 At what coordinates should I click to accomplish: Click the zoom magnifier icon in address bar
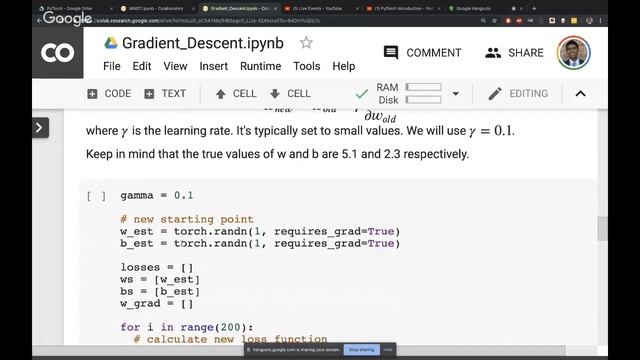(x=483, y=20)
